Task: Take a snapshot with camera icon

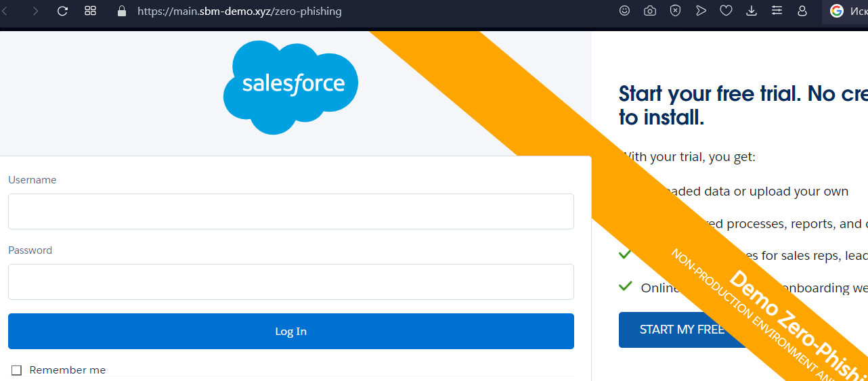Action: 650,11
